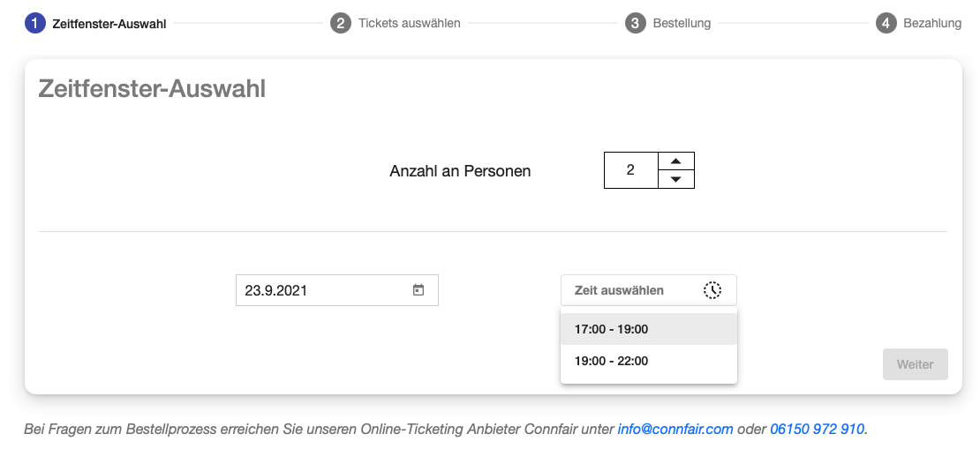Click step 2 circle icon
Viewport: 980px width, 449px height.
(x=340, y=23)
